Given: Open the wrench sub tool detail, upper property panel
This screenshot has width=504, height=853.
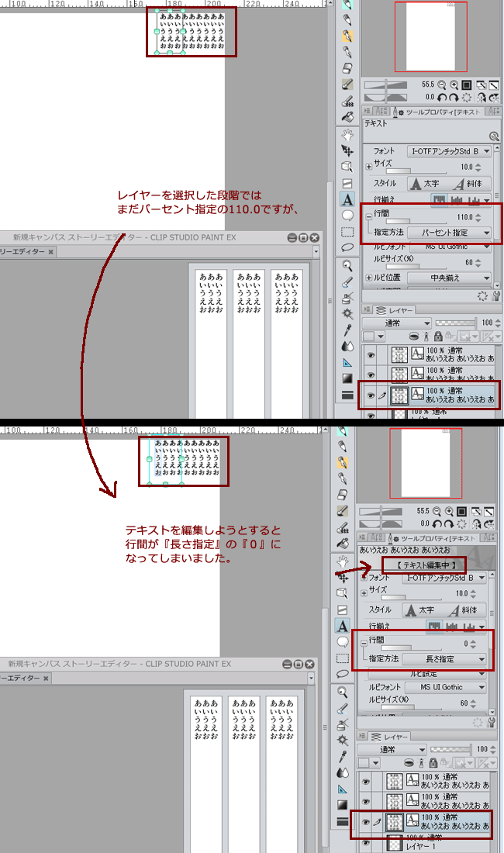Looking at the screenshot, I should [x=495, y=296].
